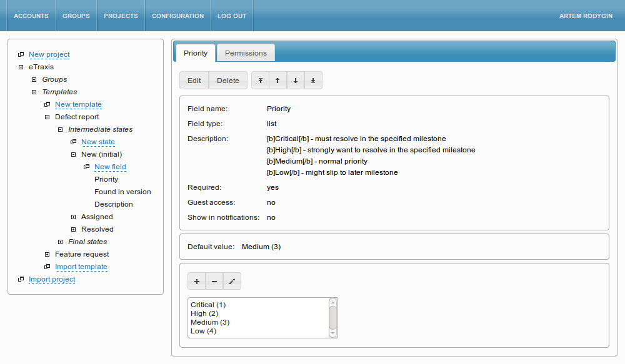Click the icon beside New field

point(87,167)
